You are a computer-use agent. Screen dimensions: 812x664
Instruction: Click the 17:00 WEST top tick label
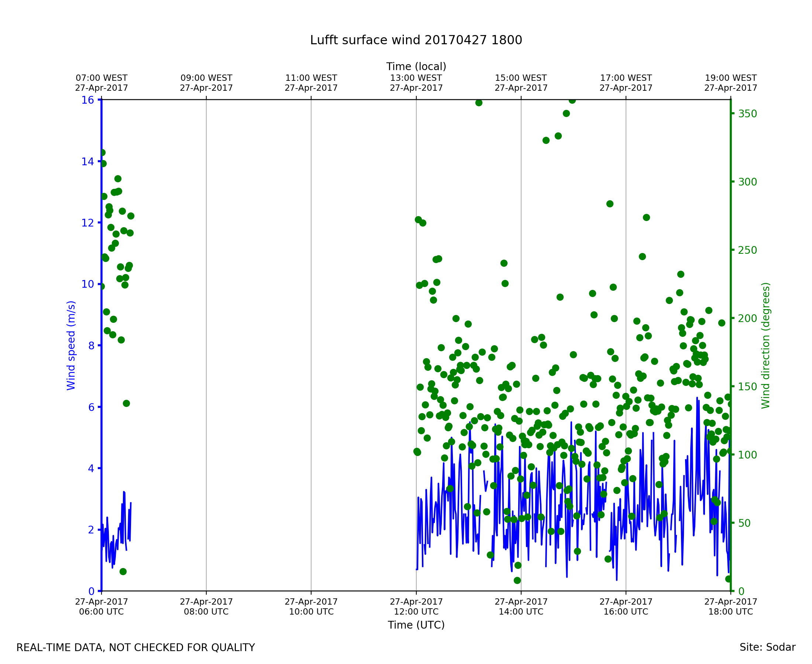point(626,83)
